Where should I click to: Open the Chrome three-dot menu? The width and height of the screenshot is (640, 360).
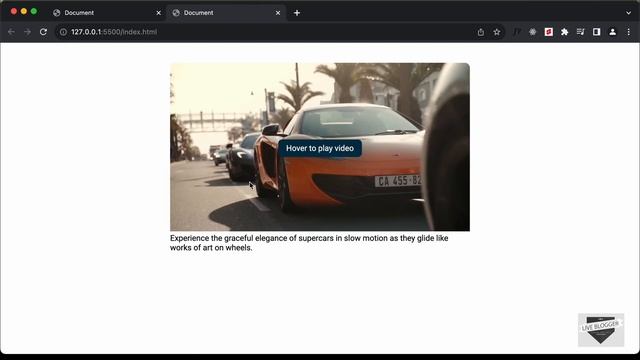[x=629, y=32]
